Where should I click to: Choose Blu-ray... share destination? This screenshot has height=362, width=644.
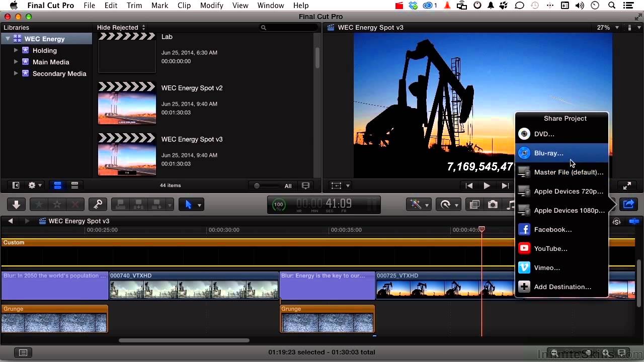561,153
